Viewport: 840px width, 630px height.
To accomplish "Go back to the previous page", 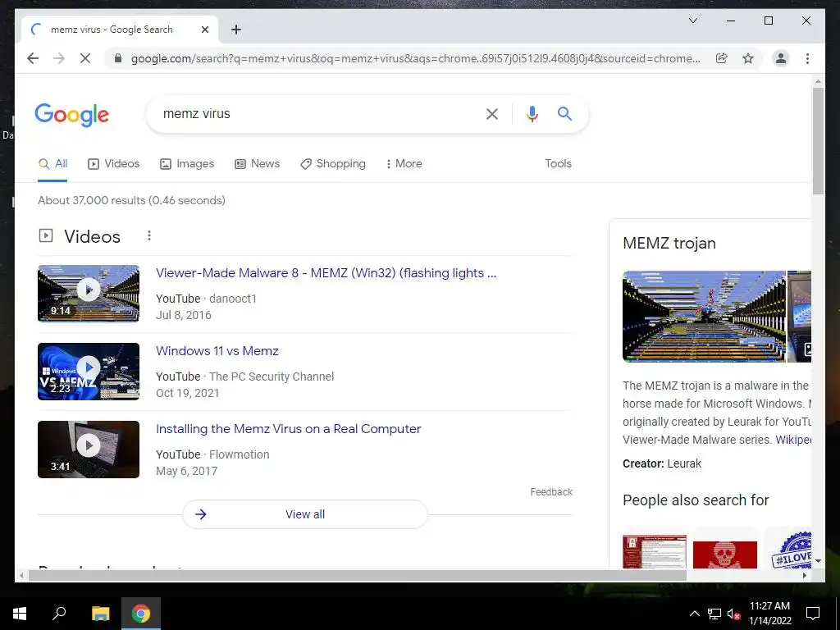I will click(33, 58).
